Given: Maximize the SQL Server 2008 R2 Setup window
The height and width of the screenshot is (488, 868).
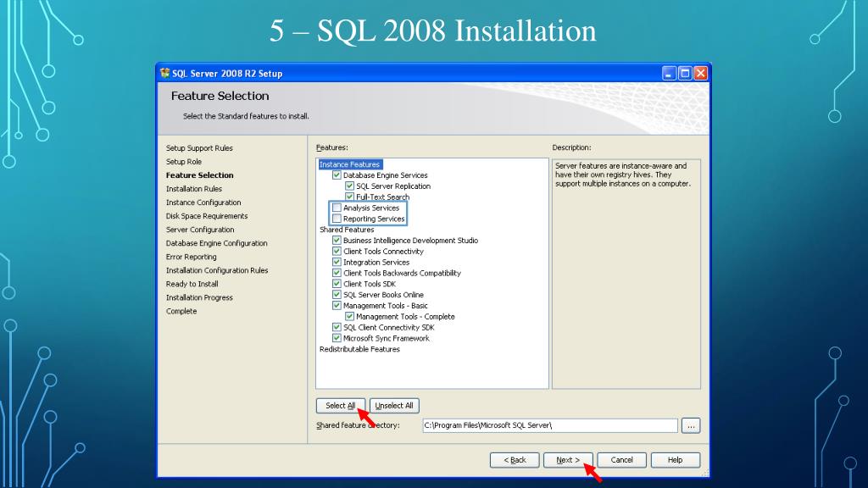Looking at the screenshot, I should [x=685, y=73].
